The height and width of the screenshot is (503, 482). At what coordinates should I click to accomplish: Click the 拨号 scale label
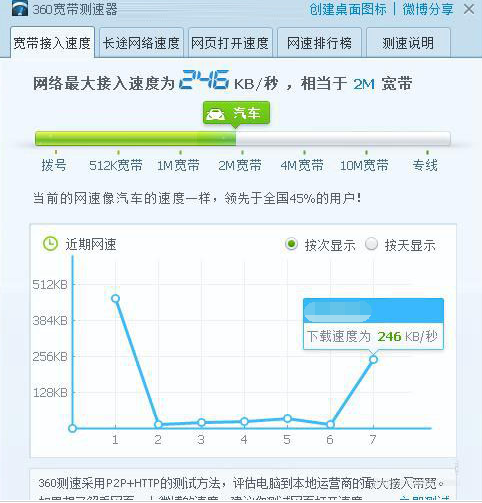(54, 165)
